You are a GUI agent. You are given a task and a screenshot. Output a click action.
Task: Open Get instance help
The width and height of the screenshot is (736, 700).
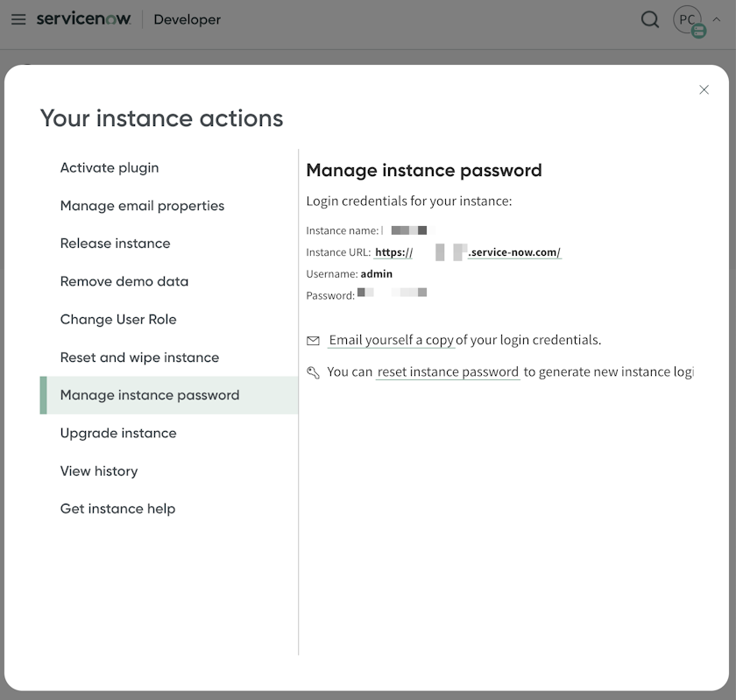(117, 508)
